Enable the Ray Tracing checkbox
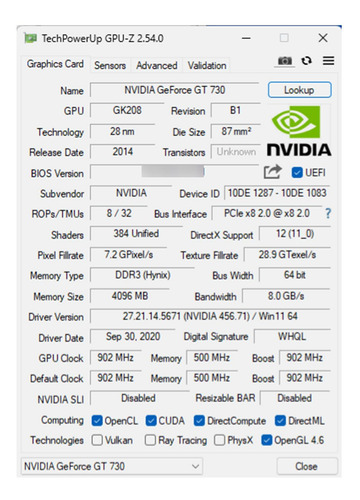The height and width of the screenshot is (500, 360). click(x=150, y=440)
